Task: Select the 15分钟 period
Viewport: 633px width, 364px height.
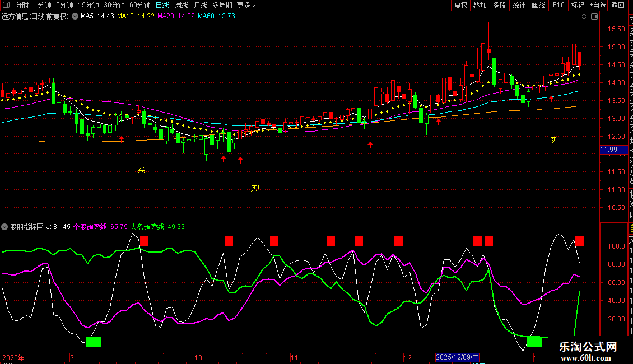Action: [x=88, y=5]
